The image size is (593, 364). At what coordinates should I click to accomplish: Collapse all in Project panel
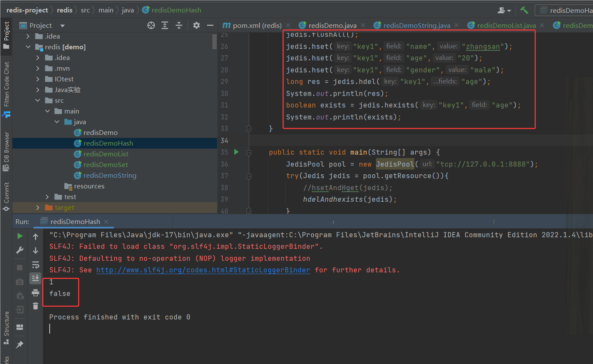(x=179, y=25)
